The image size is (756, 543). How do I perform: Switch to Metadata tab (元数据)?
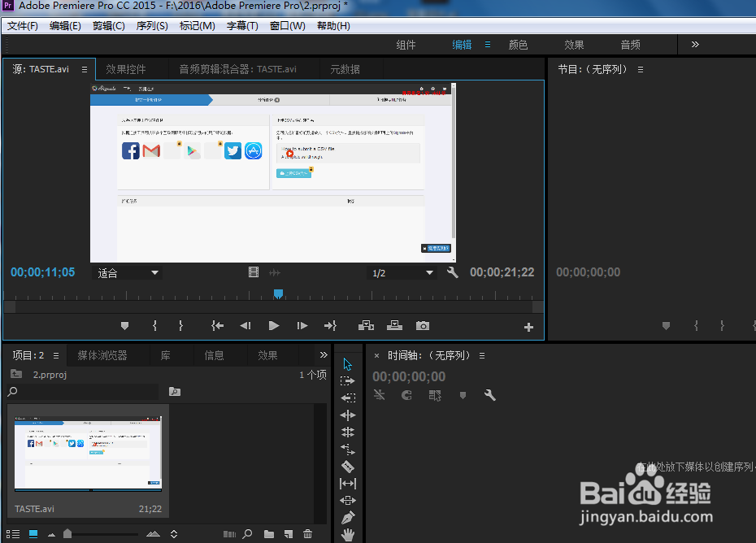coord(345,69)
